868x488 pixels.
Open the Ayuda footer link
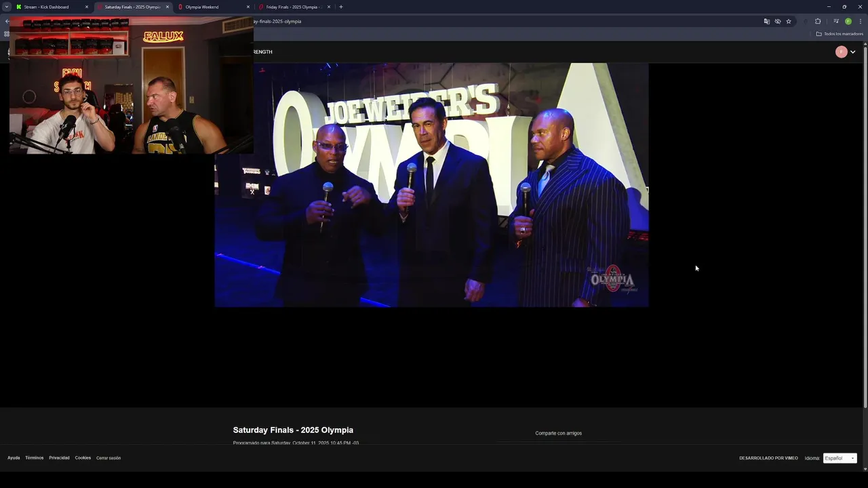[x=14, y=457]
